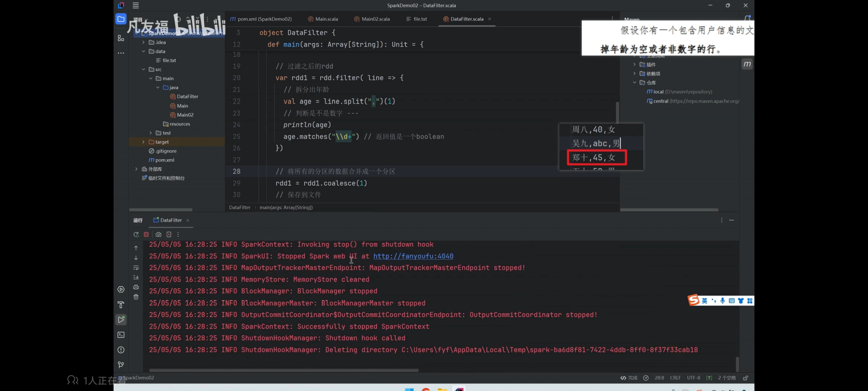Screen dimensions: 868x391
Task: Clear console output with trash icon
Action: pyautogui.click(x=136, y=297)
